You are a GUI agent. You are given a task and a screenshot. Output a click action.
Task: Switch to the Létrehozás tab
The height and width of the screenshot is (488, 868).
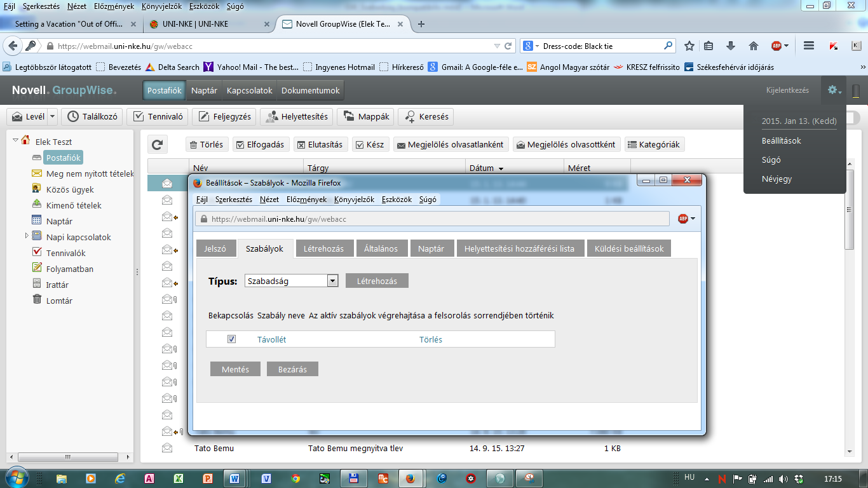(323, 248)
